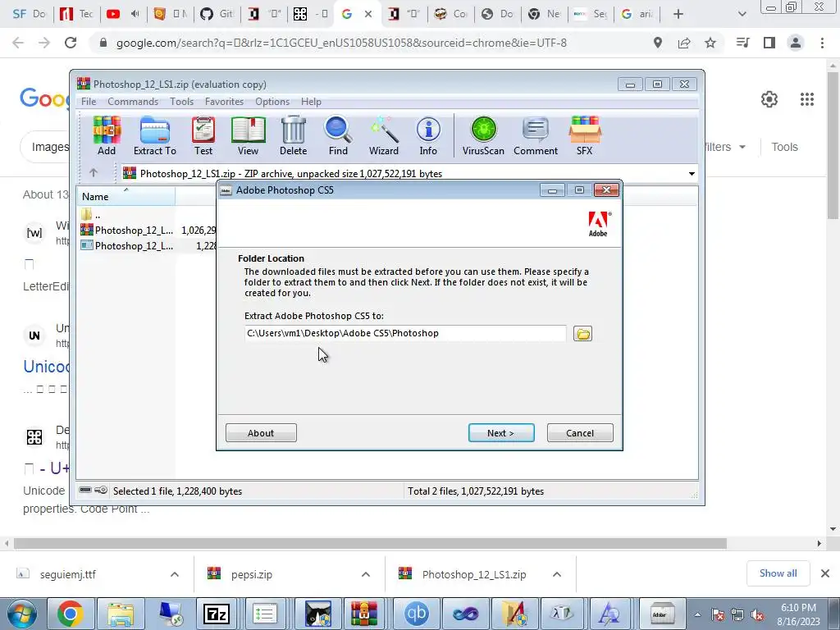Screen dimensions: 840x630
Task: Show archive Info icon
Action: 428,136
